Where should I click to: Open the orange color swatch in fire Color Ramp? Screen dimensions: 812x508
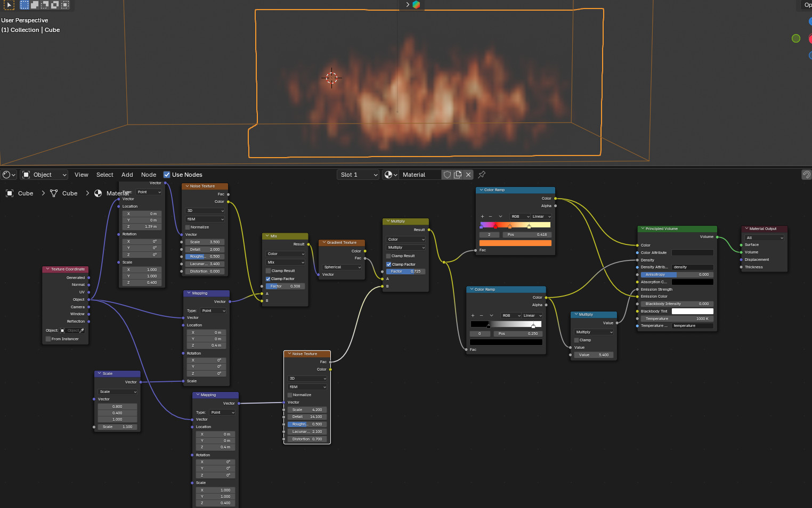click(516, 243)
